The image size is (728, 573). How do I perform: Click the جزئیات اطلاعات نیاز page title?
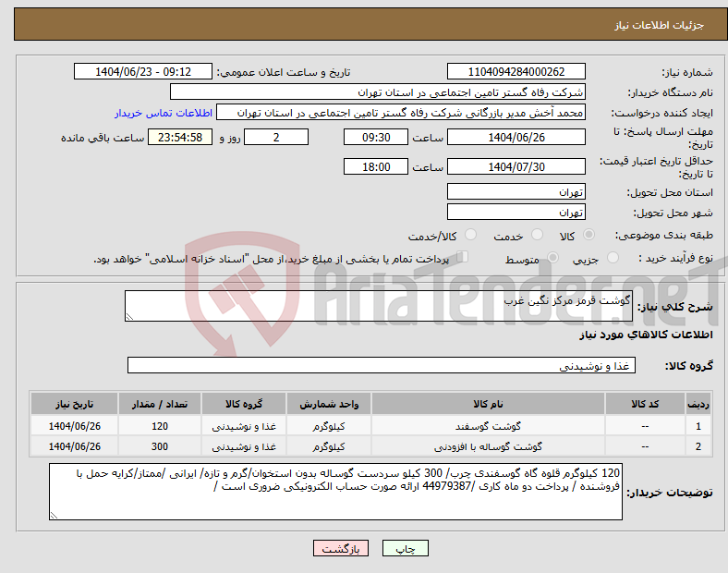tap(660, 25)
